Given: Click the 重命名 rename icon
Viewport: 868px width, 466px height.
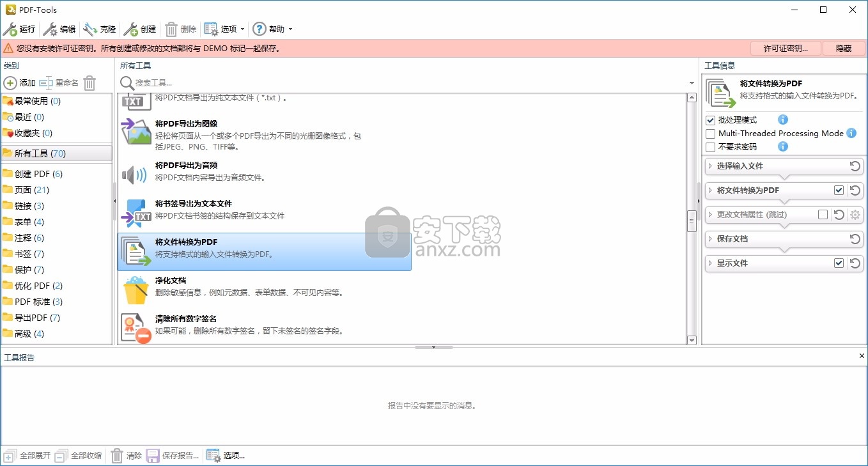Looking at the screenshot, I should point(46,83).
